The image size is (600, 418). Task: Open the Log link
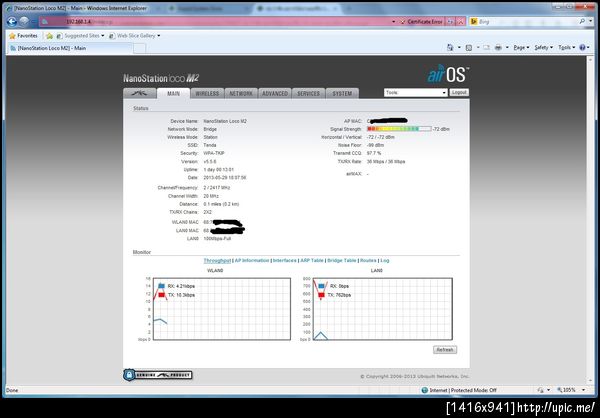pyautogui.click(x=385, y=260)
